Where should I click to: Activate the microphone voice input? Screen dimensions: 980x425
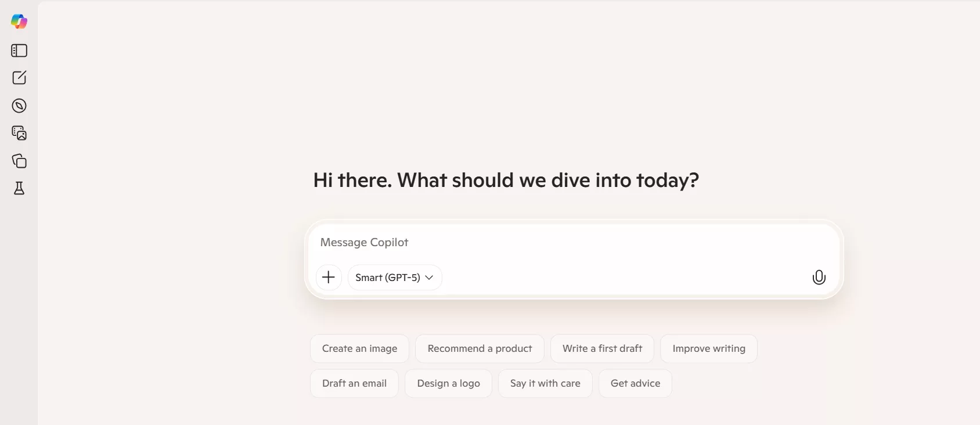[x=819, y=278]
